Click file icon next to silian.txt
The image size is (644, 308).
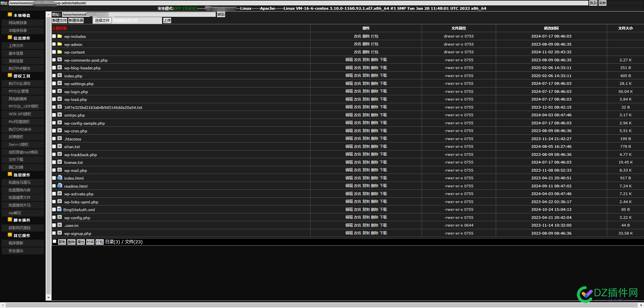point(60,146)
